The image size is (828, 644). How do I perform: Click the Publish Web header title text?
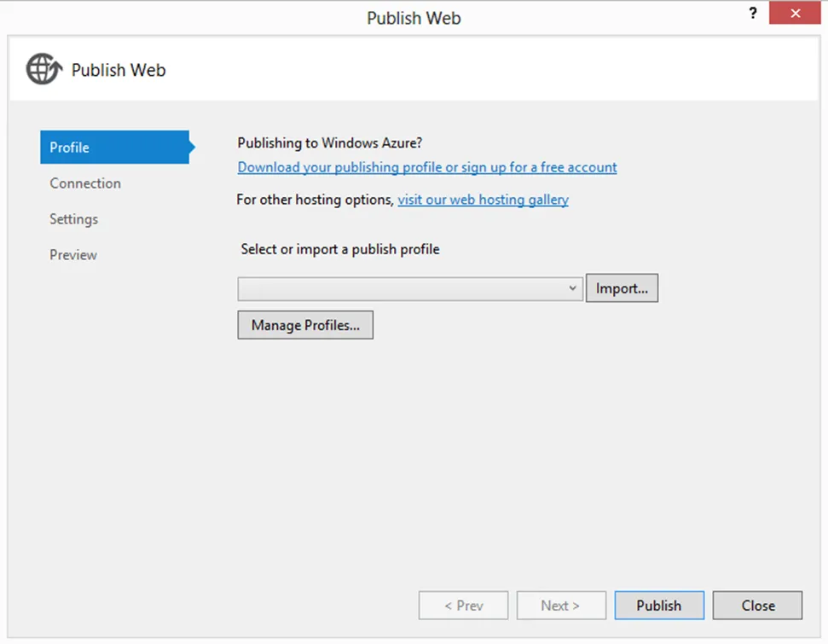click(119, 70)
